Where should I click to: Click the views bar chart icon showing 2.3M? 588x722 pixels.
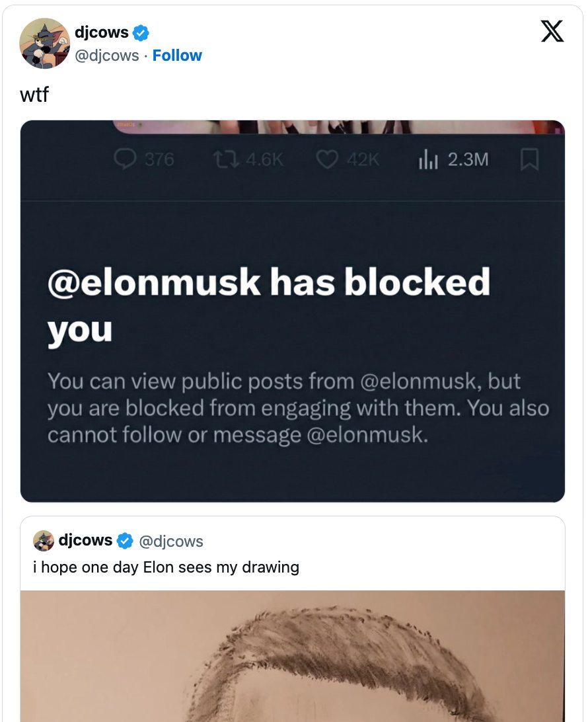(428, 159)
